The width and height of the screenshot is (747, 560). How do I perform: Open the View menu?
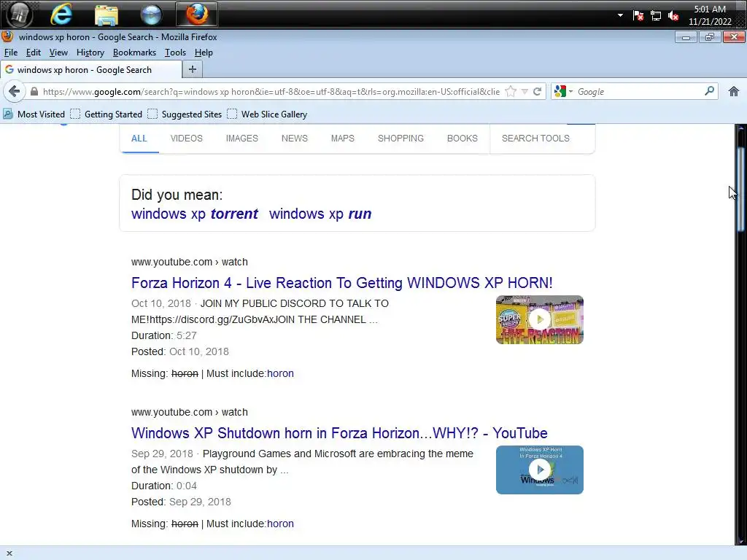coord(58,52)
